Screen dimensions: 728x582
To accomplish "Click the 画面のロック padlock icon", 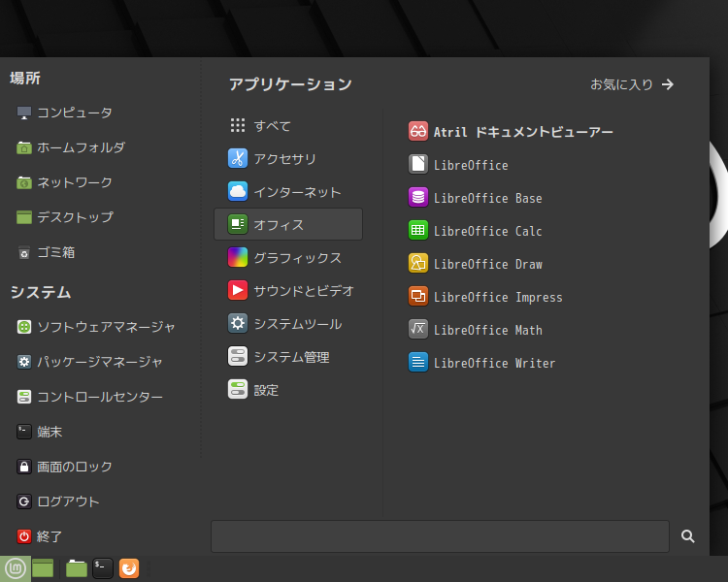I will [24, 467].
